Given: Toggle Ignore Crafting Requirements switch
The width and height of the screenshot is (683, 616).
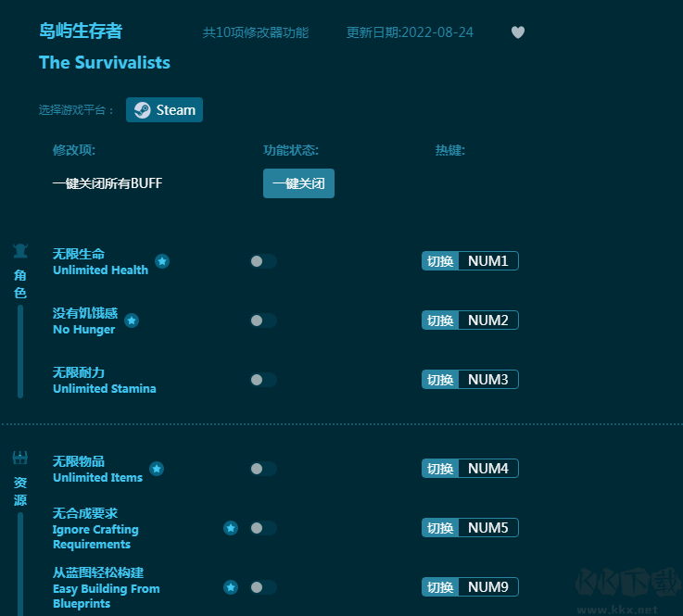Looking at the screenshot, I should coord(263,528).
